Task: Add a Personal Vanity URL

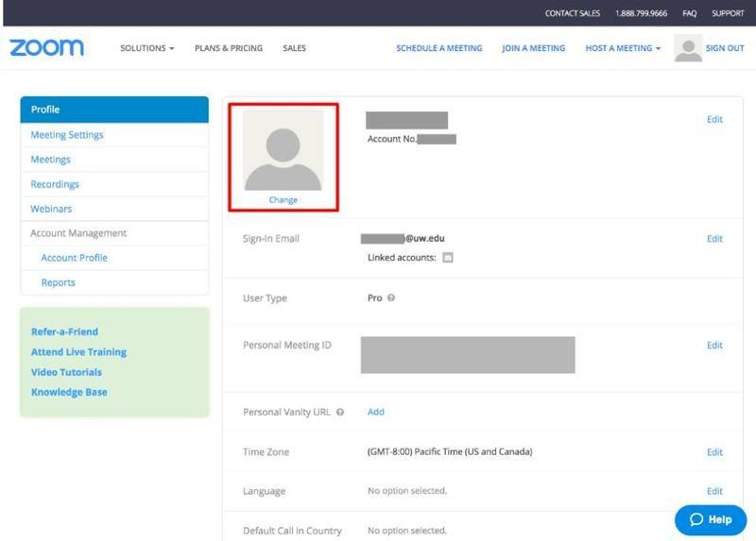Action: click(x=375, y=412)
